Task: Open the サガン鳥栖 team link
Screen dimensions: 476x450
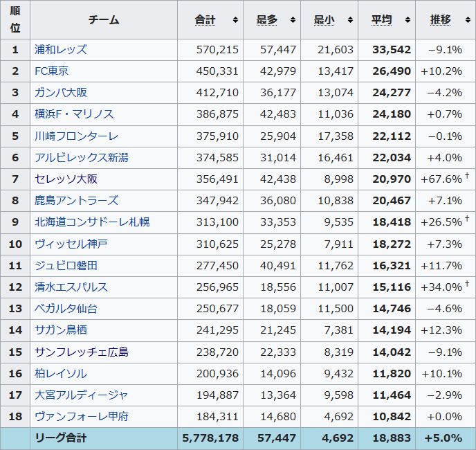Action: [61, 330]
